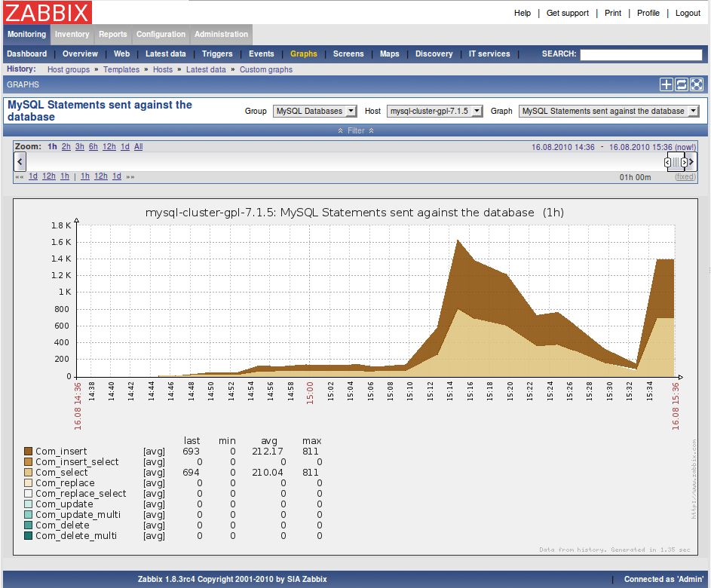
Task: Click the (fixed) link near the time period
Action: tap(685, 176)
